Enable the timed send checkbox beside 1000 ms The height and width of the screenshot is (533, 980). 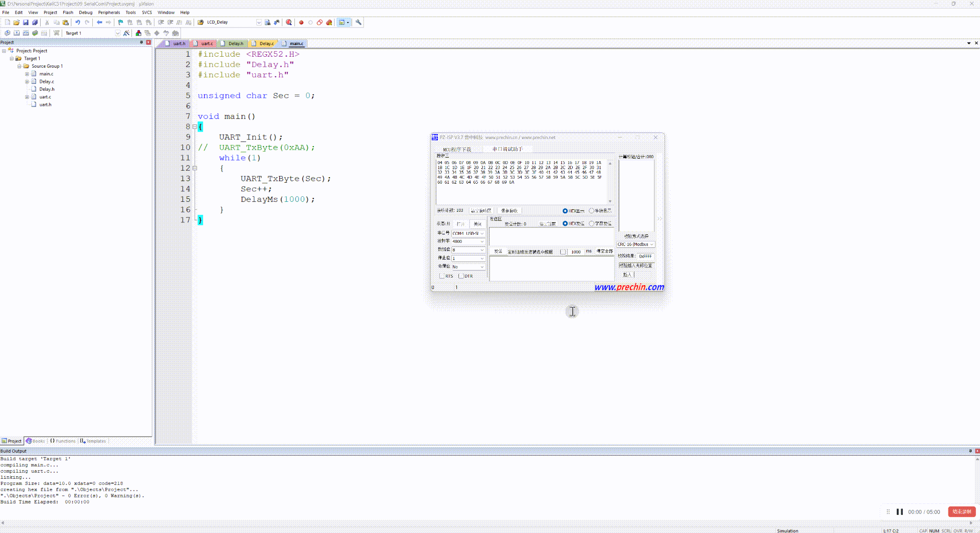[x=563, y=252]
